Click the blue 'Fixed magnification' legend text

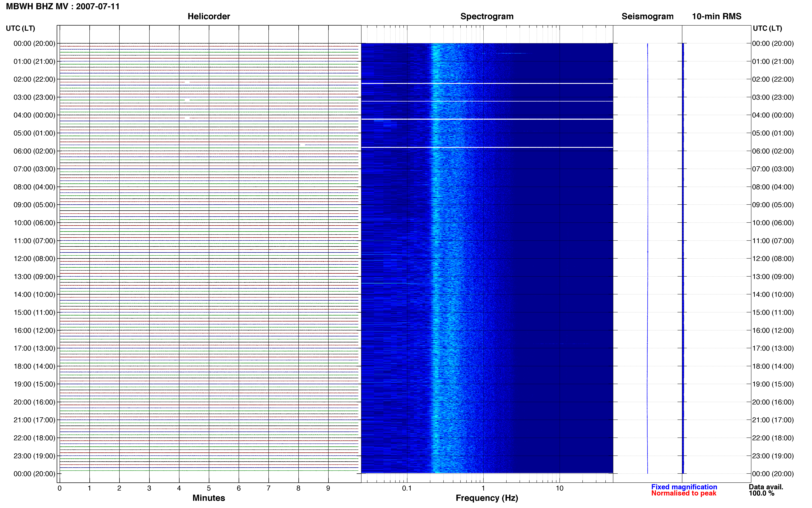pyautogui.click(x=684, y=487)
